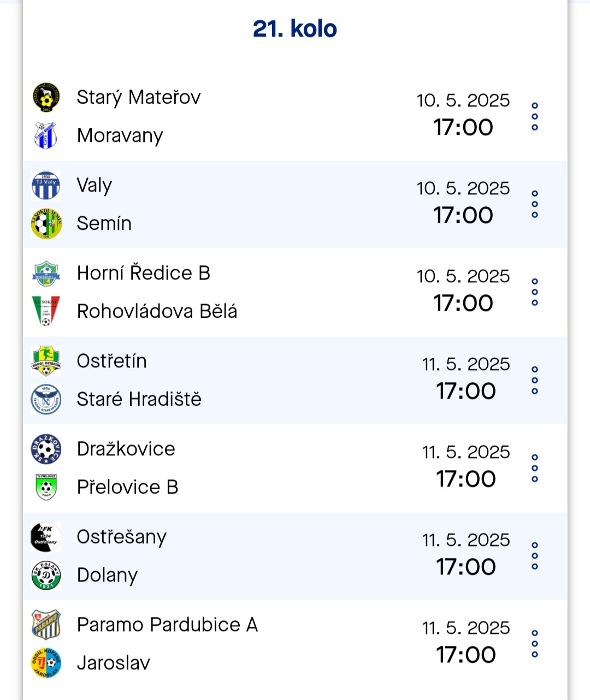Click the Jaroslav club logo
Viewport: 590px width, 700px height.
tap(46, 663)
